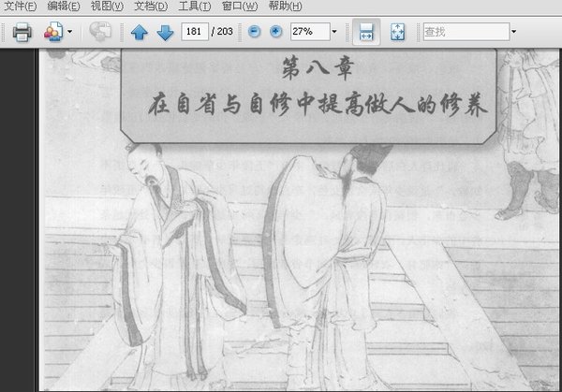Open the 文档(D) menu
Screen dimensions: 562x392
151,7
